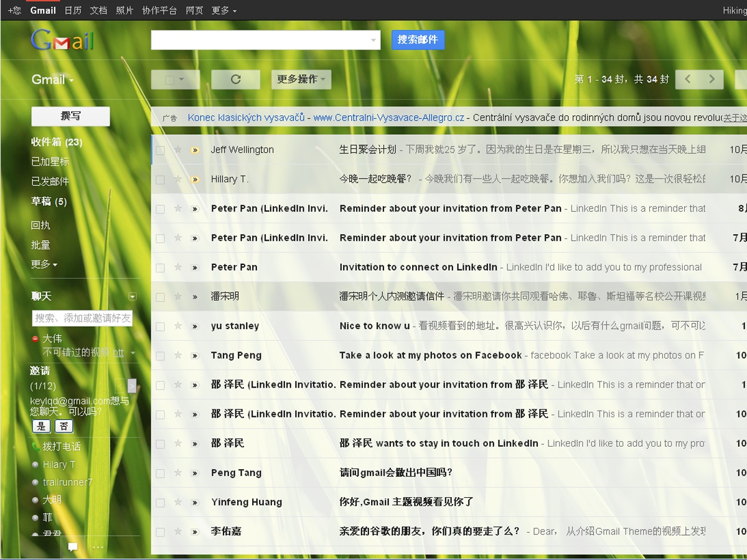
Task: Open 协作平台 in top bar
Action: click(x=159, y=11)
